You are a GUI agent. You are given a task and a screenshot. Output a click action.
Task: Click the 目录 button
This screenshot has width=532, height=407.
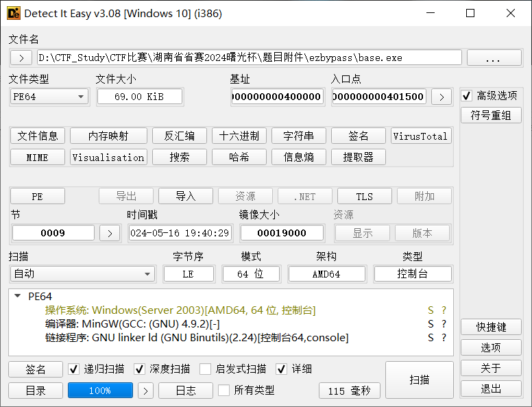tap(36, 391)
